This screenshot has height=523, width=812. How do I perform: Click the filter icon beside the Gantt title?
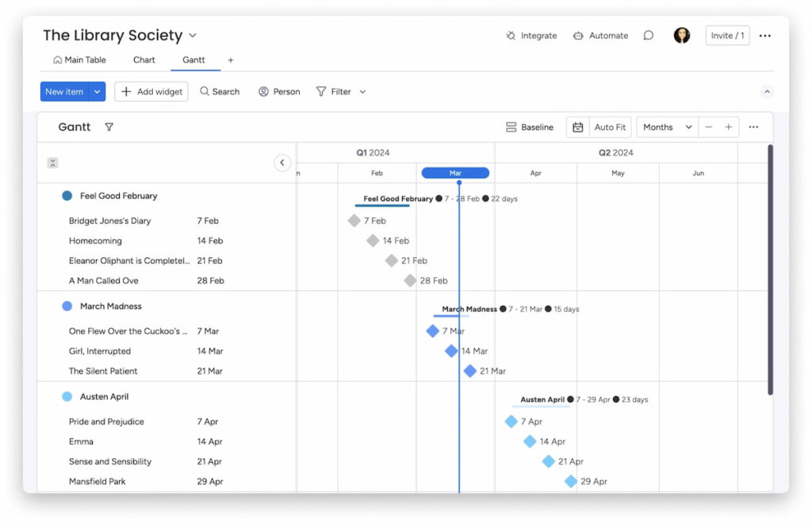[x=109, y=127]
